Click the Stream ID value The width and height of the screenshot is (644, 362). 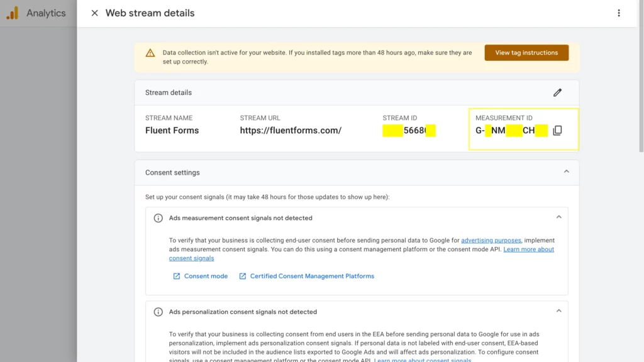point(409,131)
